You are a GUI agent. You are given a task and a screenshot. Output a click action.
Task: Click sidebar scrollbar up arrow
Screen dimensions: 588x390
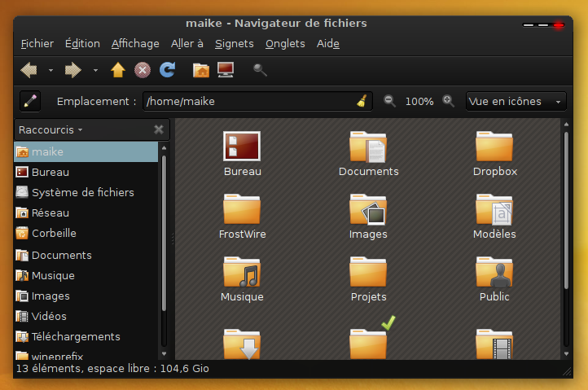coord(164,148)
